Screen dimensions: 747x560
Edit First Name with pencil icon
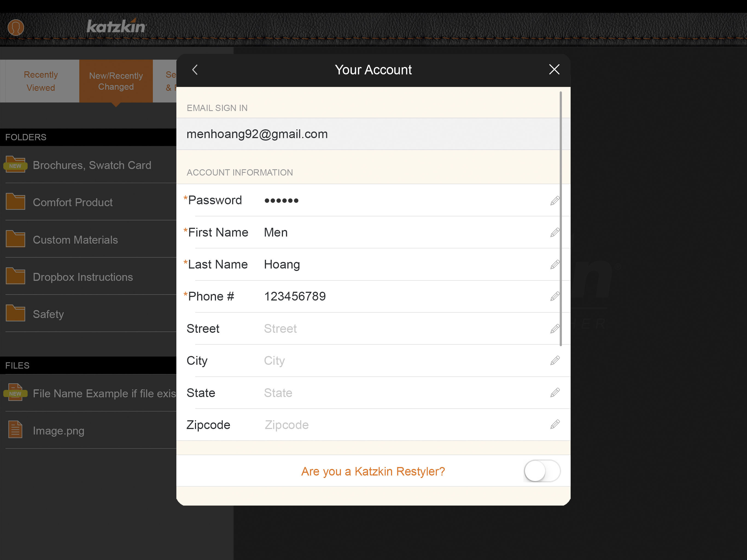click(555, 232)
